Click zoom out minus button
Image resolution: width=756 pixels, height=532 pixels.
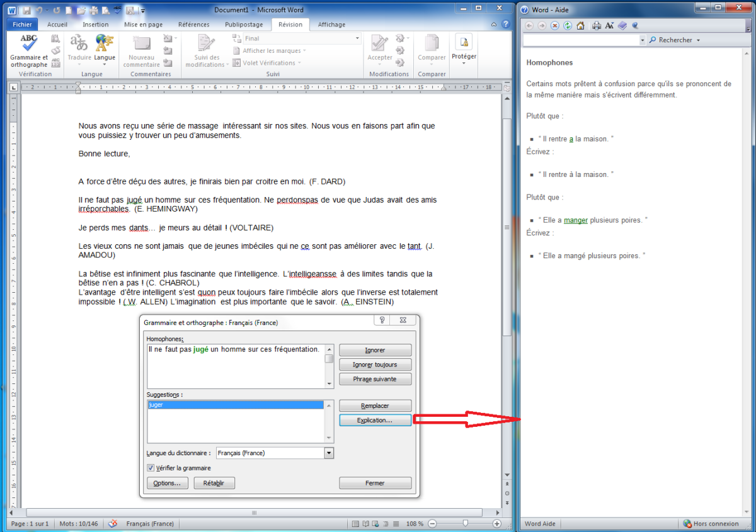[433, 524]
